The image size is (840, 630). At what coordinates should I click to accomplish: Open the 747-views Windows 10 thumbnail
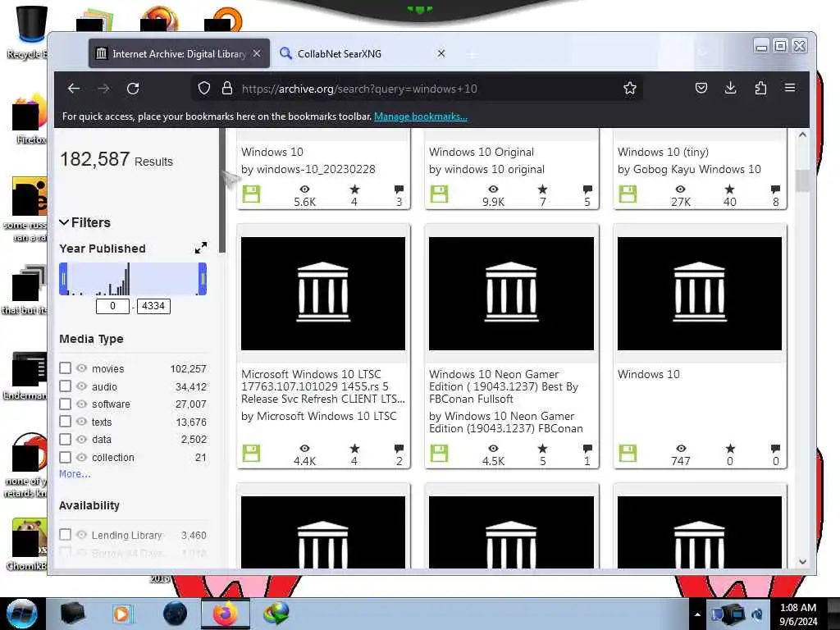(x=700, y=294)
